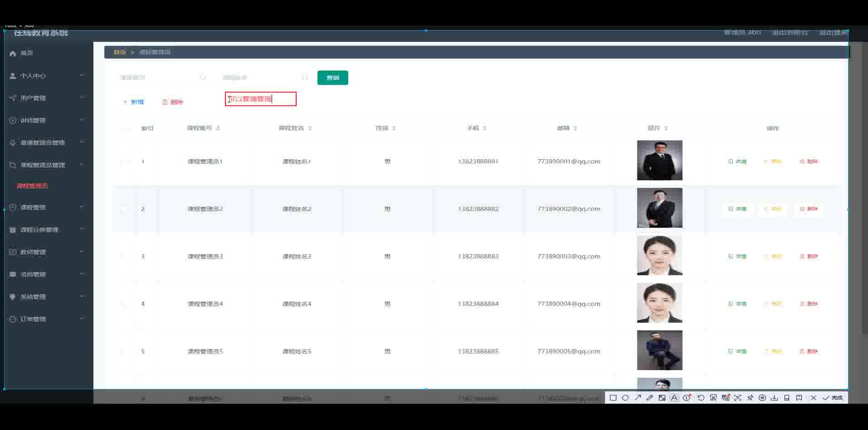
Task: Click 退出到前台 in the top bar
Action: click(x=790, y=33)
